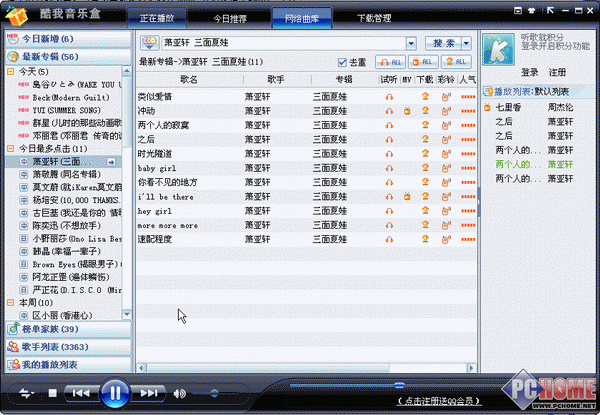
Task: Skip to the next track
Action: coord(148,393)
